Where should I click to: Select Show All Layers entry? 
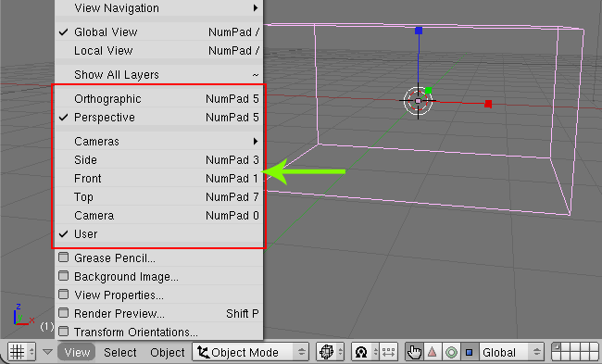(159, 74)
